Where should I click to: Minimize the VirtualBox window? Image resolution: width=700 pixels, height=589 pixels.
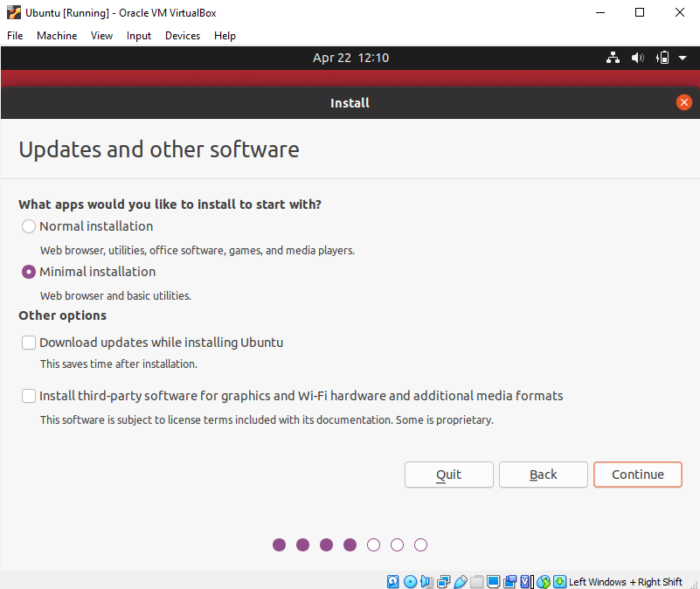(x=600, y=12)
